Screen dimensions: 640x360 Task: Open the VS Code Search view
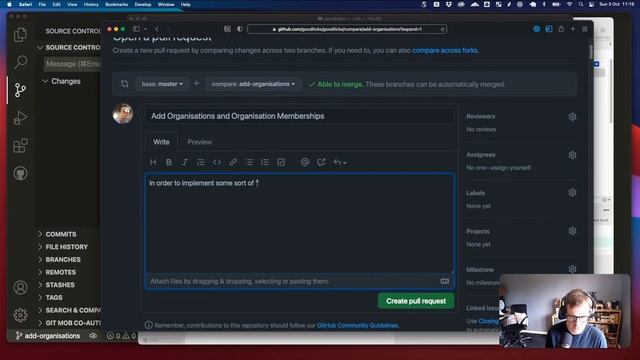click(20, 62)
